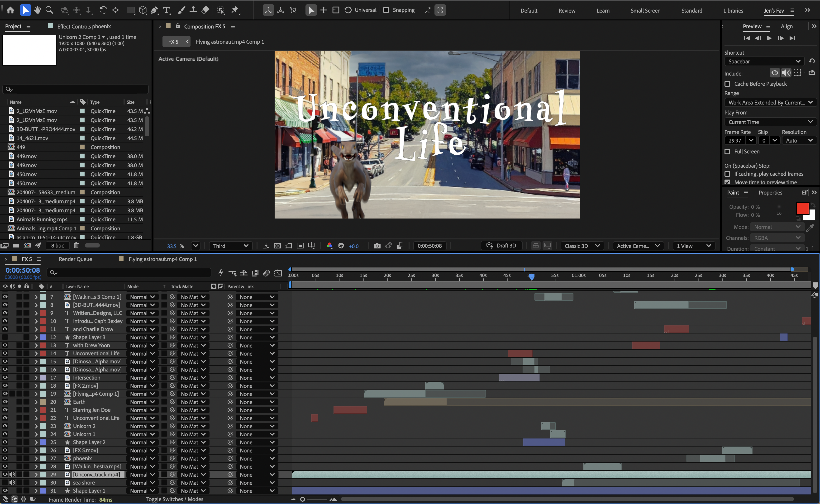Screen dimensions: 820x504
Task: Open the Classic 3D renderer dropdown
Action: [582, 246]
